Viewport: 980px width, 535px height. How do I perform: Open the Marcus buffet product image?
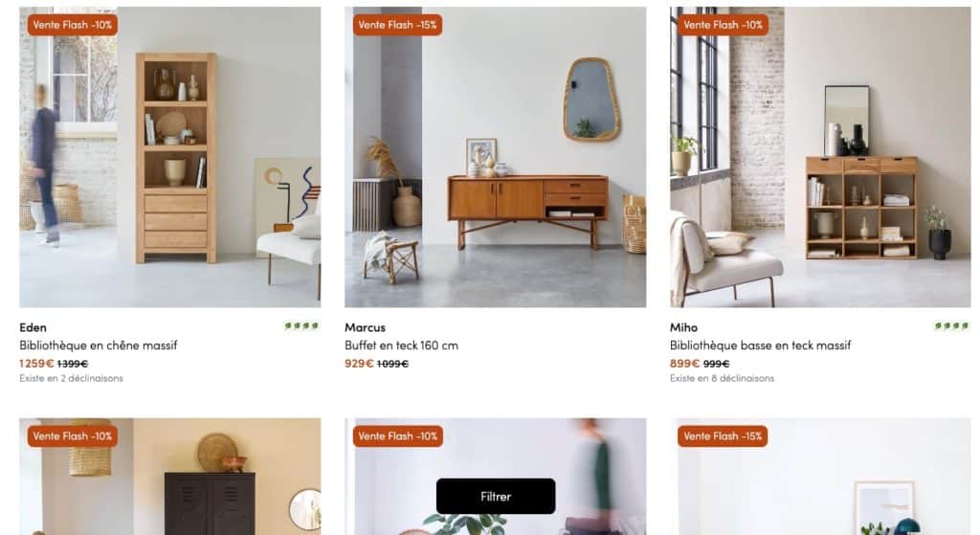496,157
